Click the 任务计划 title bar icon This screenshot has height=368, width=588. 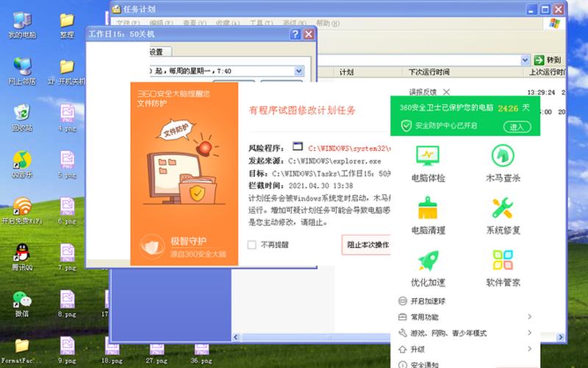point(116,9)
